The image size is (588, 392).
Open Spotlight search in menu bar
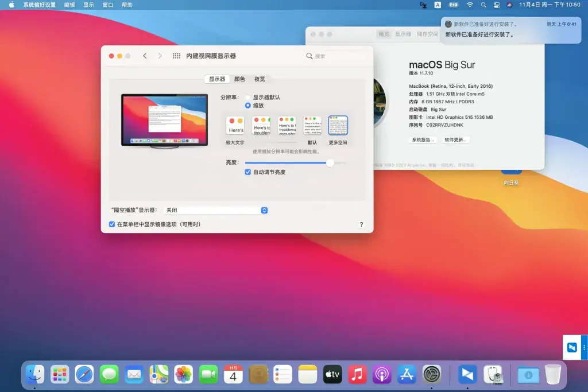[x=483, y=5]
